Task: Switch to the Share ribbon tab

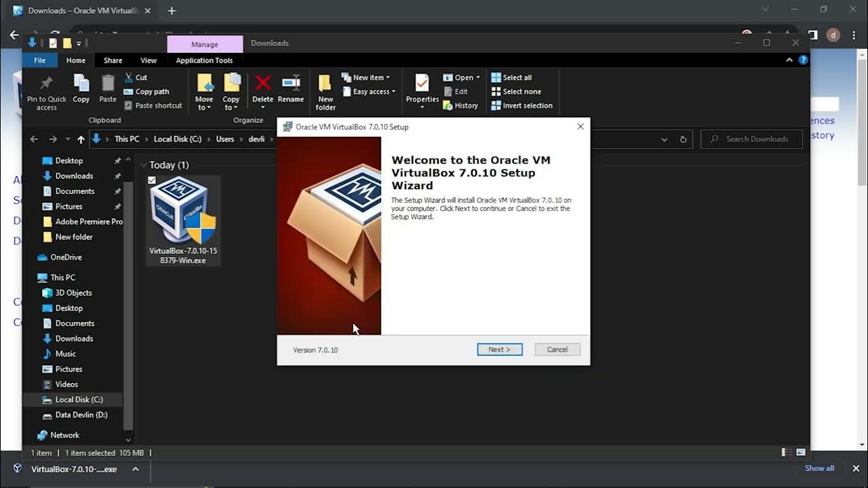Action: [113, 60]
